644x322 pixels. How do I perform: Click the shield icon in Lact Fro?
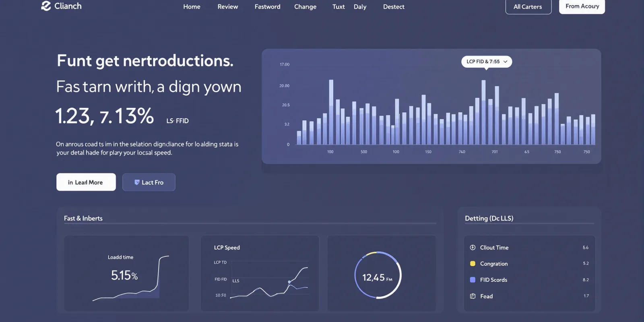pos(137,182)
